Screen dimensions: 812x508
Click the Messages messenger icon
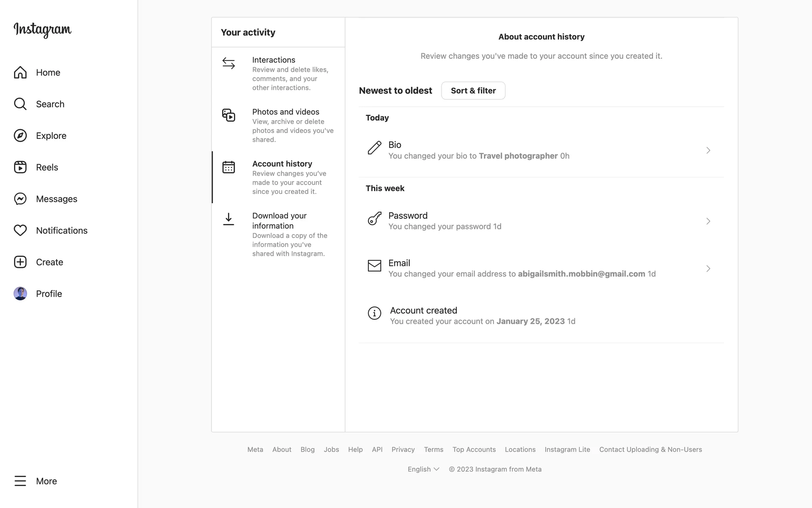(x=20, y=199)
